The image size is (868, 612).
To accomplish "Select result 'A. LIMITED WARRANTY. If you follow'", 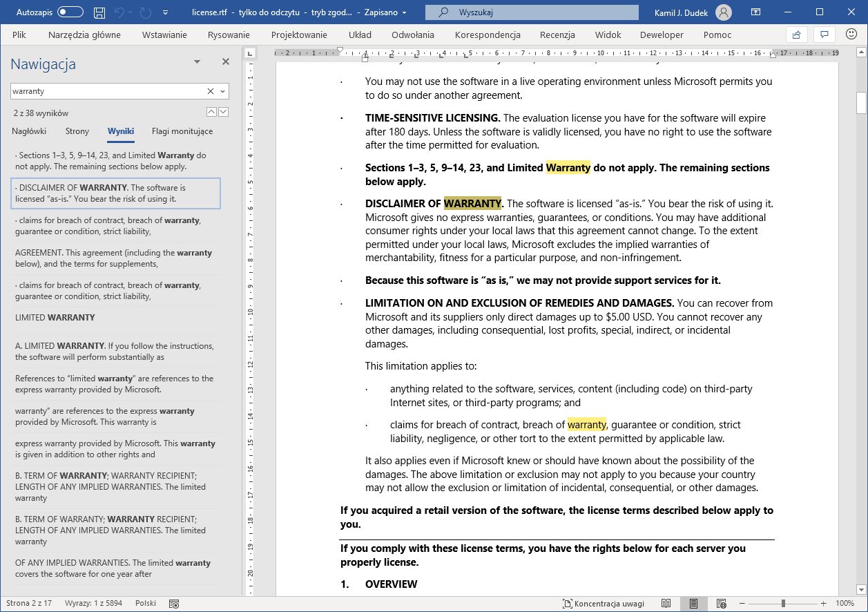I will tap(116, 352).
